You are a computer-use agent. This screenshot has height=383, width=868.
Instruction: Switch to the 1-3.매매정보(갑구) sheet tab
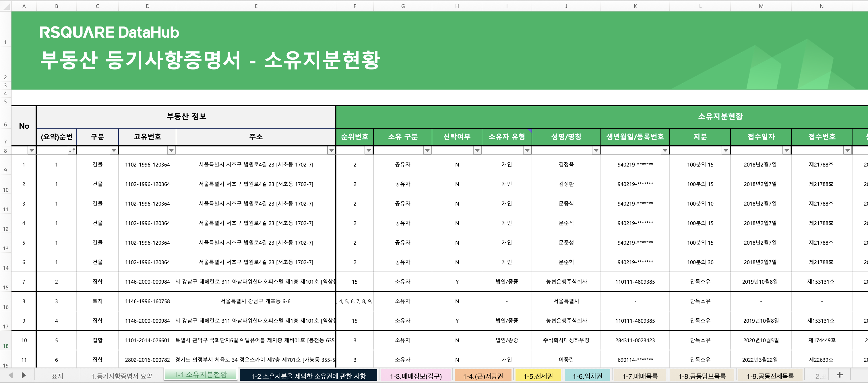pyautogui.click(x=415, y=376)
